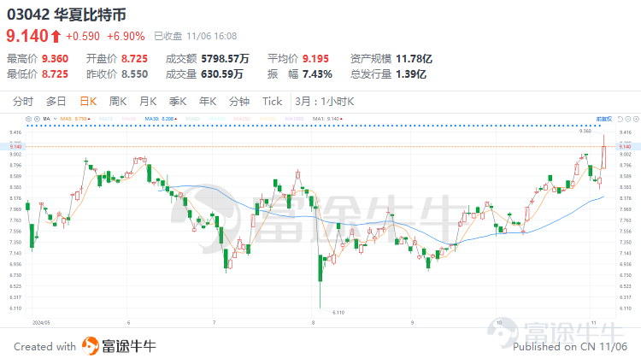Select the 季K quarterly candlestick tab

tap(178, 102)
